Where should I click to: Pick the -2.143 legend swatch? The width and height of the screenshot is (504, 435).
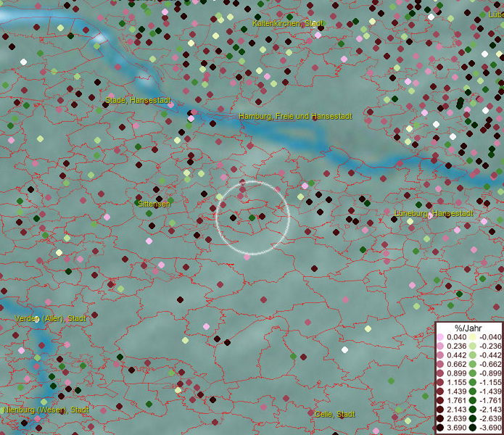coord(473,410)
